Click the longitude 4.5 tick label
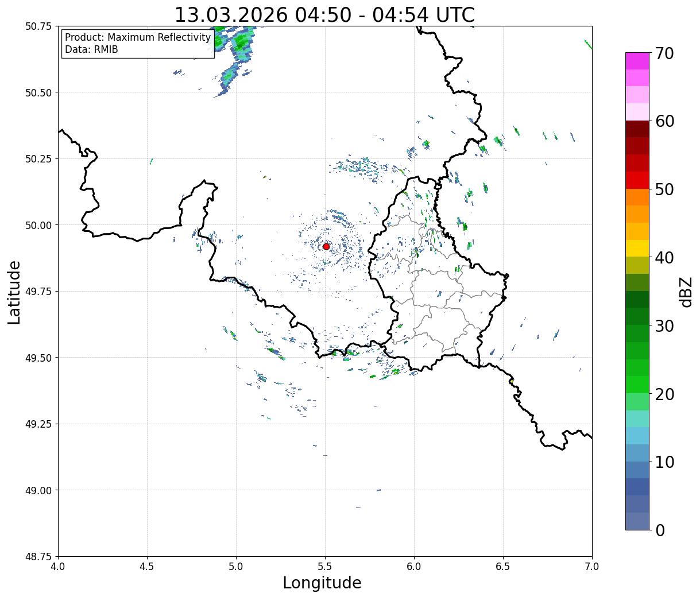The image size is (700, 597). (147, 566)
